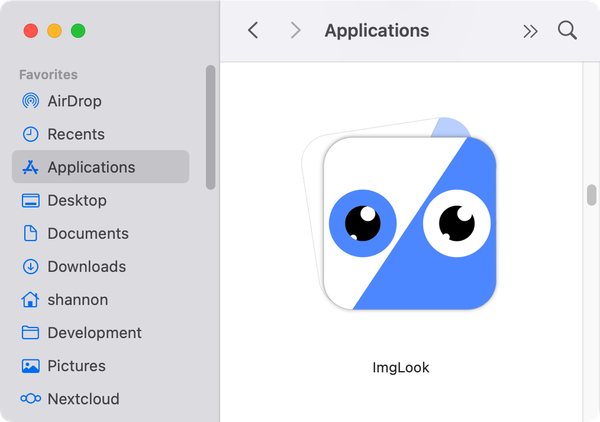Open the shannon home folder

click(76, 299)
